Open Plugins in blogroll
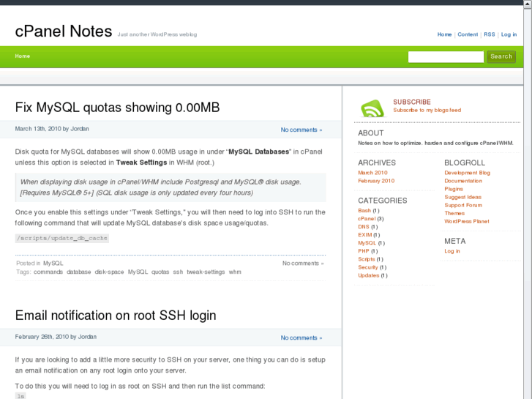The image size is (532, 399). click(x=454, y=189)
